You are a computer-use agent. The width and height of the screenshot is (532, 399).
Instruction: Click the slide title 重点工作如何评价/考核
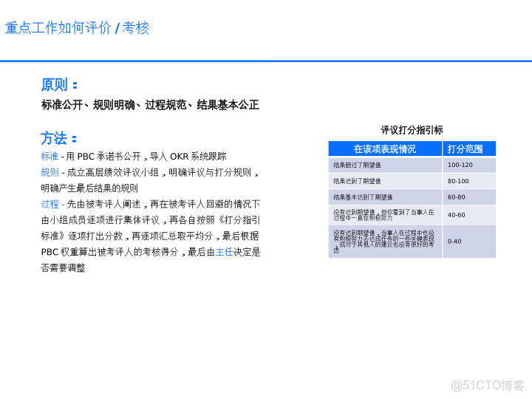click(x=77, y=28)
